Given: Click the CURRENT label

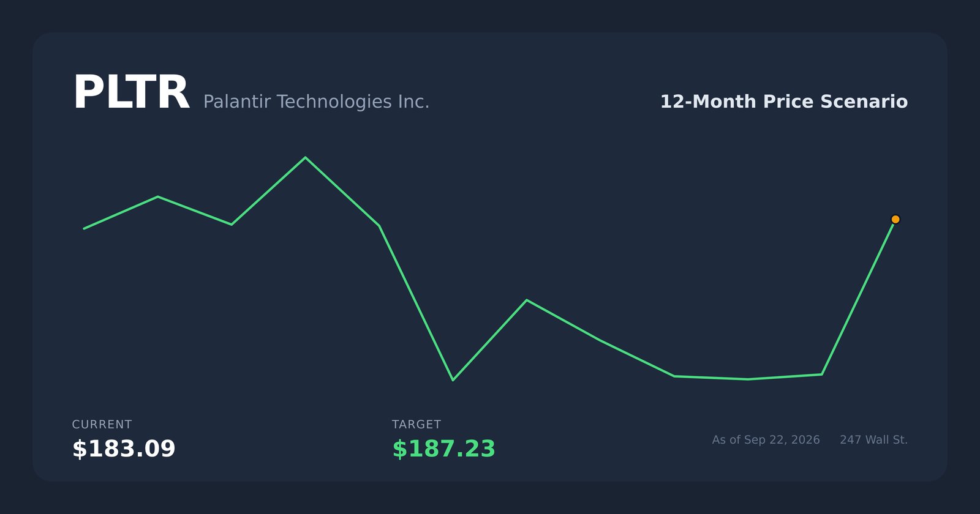Looking at the screenshot, I should [102, 424].
